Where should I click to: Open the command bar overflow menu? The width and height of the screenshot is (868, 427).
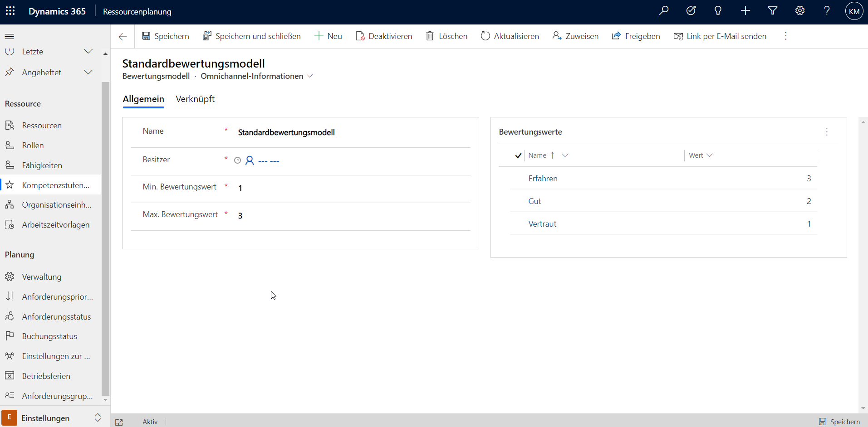[x=786, y=36]
